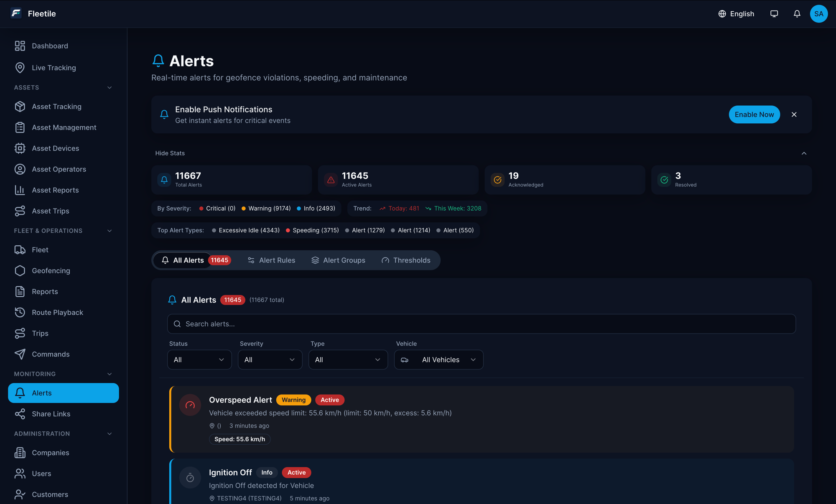Click the Today: 481 trend value

tap(399, 209)
